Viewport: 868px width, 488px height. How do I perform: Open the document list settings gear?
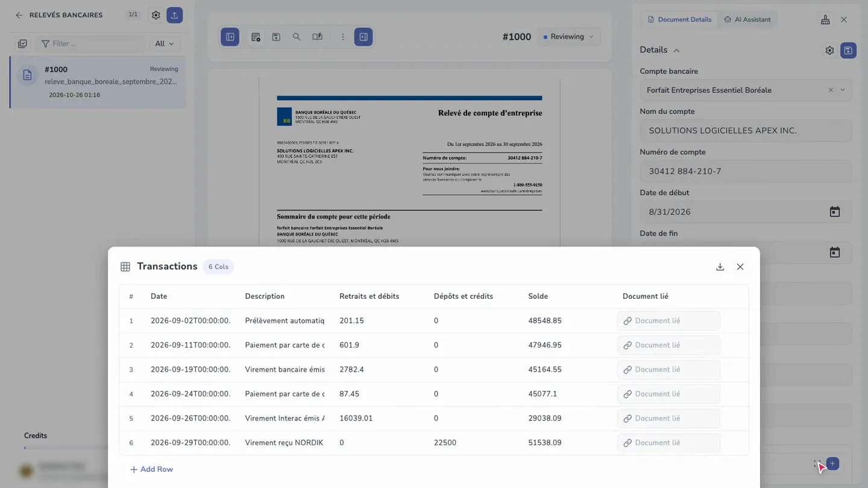(156, 15)
